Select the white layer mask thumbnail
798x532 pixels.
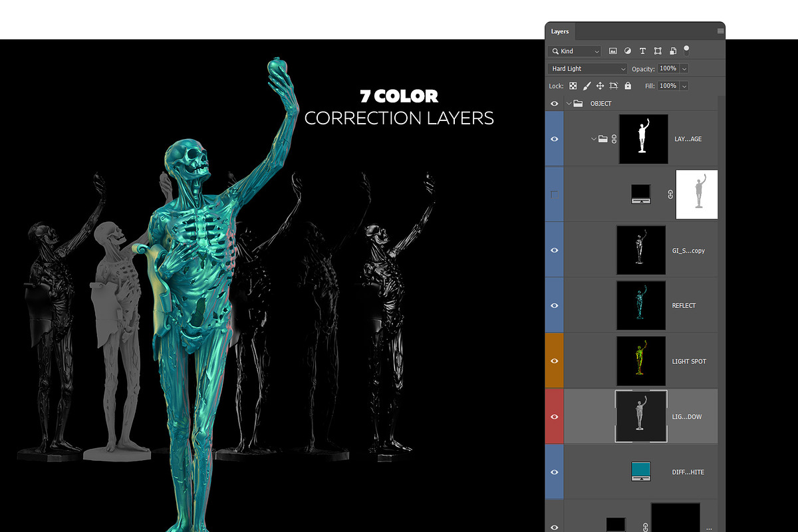click(x=697, y=194)
